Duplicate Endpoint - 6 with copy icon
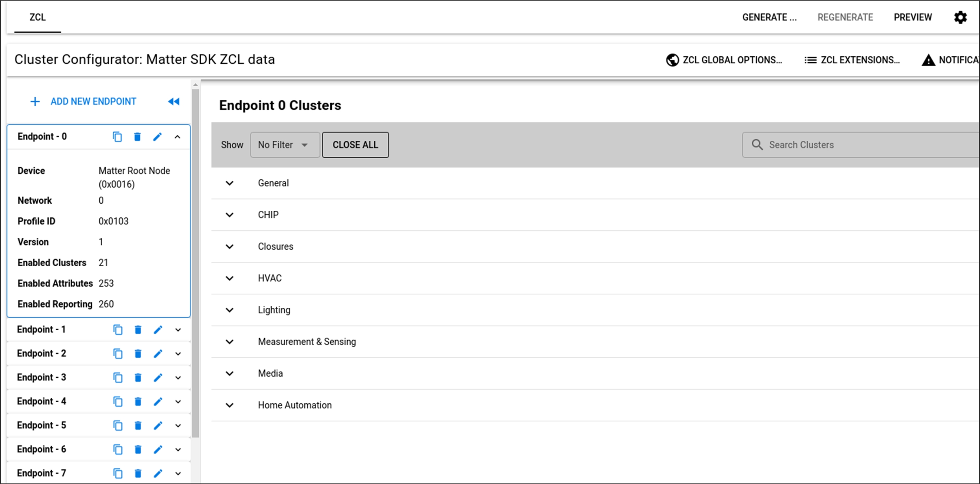Image resolution: width=980 pixels, height=484 pixels. 118,450
